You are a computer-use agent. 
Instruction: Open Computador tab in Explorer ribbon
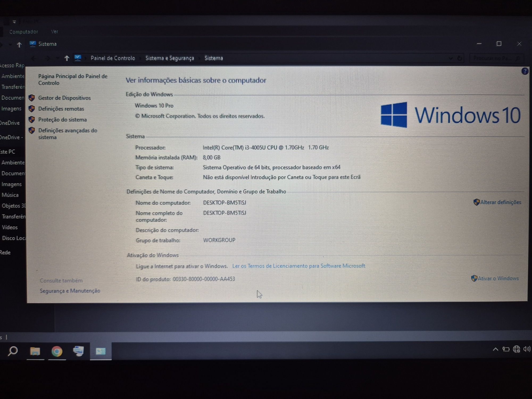coord(24,32)
